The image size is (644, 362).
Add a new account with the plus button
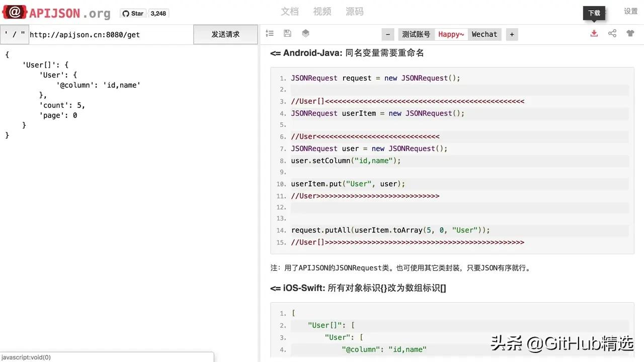click(x=512, y=34)
